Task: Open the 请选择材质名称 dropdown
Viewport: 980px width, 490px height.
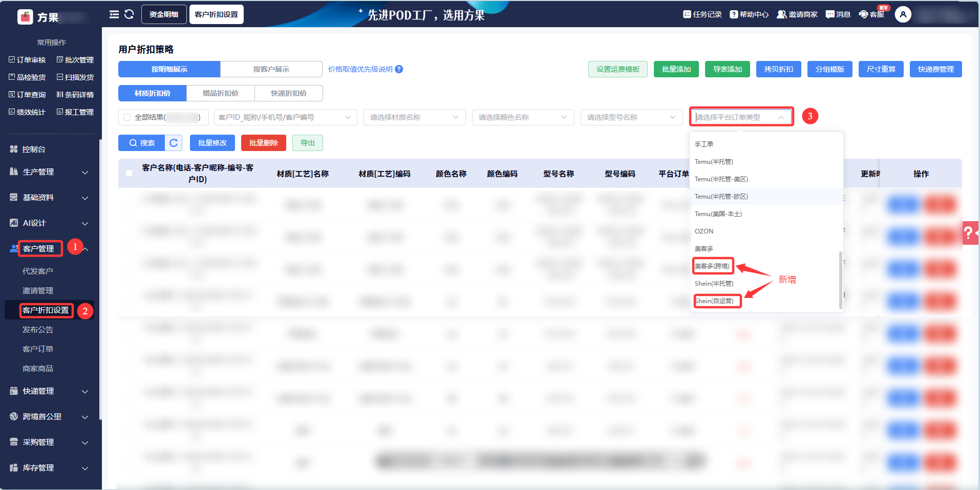Action: tap(414, 117)
